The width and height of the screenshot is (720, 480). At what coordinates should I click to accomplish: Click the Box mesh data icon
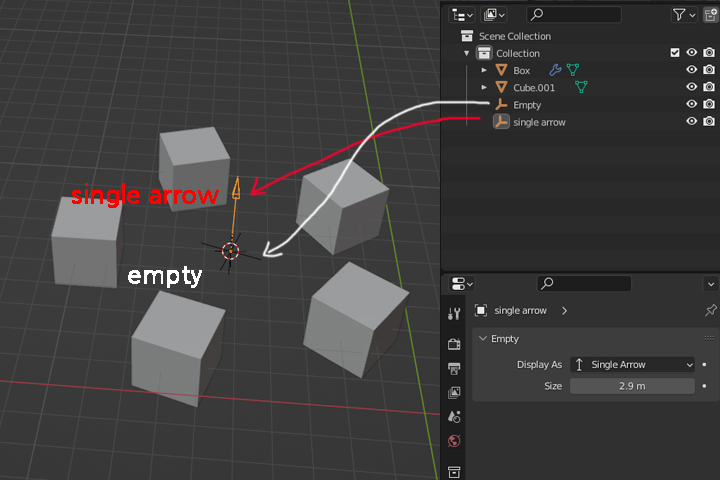[573, 70]
